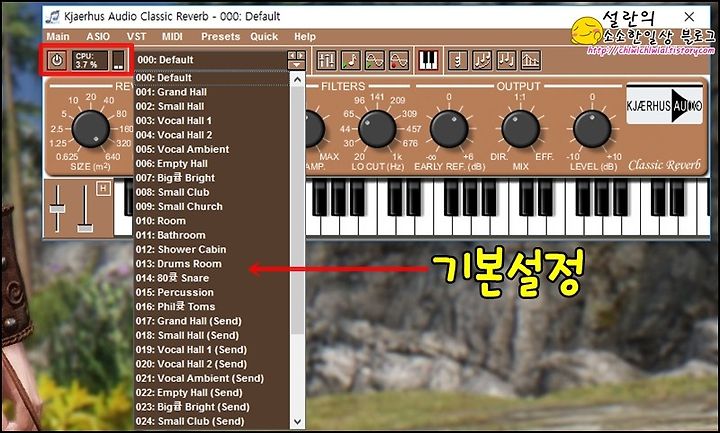Toggle the H hold button beside keyboard
Viewport: 720px width, 433px height.
pos(103,188)
